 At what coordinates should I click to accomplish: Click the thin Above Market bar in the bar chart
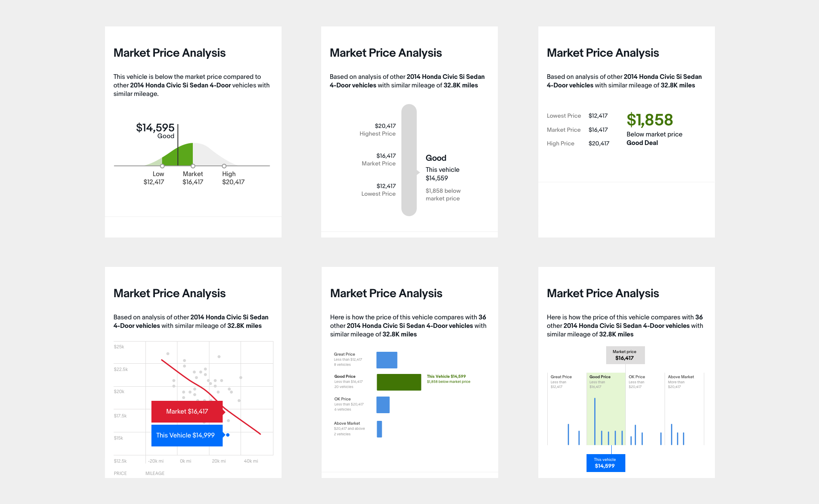(379, 429)
